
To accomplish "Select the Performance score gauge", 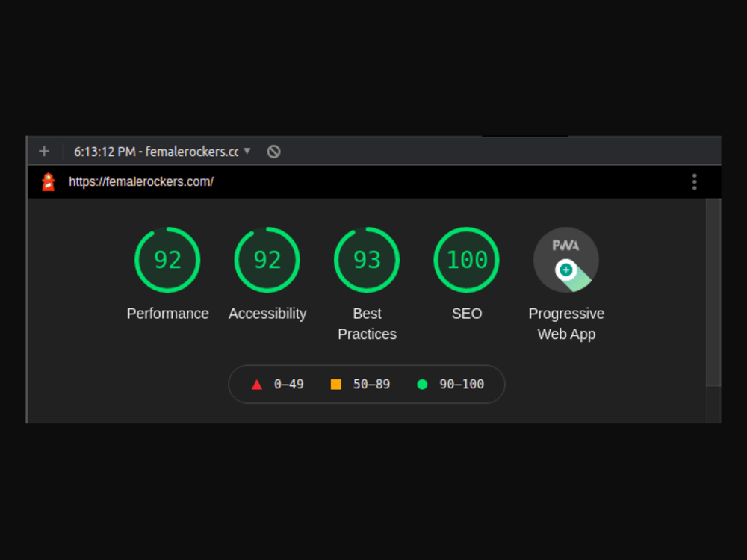I will coord(167,259).
